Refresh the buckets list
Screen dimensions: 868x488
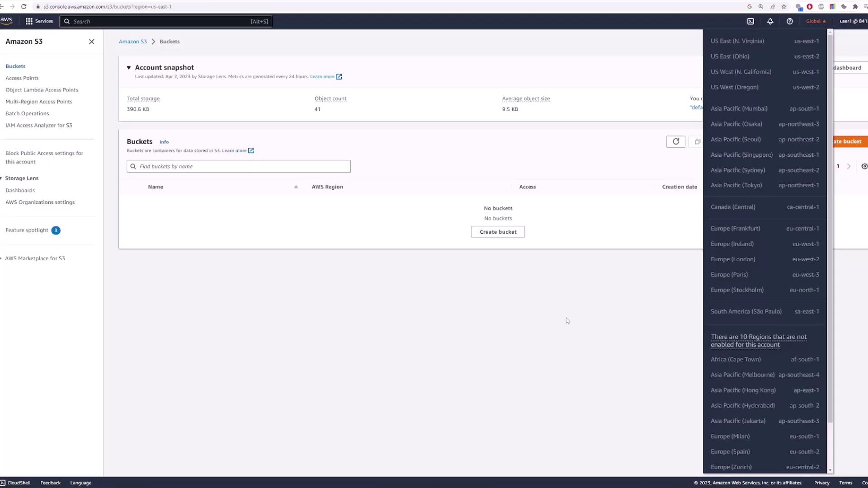[675, 141]
